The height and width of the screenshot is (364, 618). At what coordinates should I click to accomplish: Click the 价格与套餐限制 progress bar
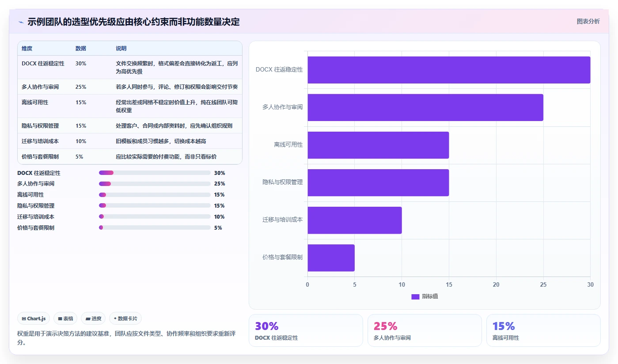pos(155,227)
